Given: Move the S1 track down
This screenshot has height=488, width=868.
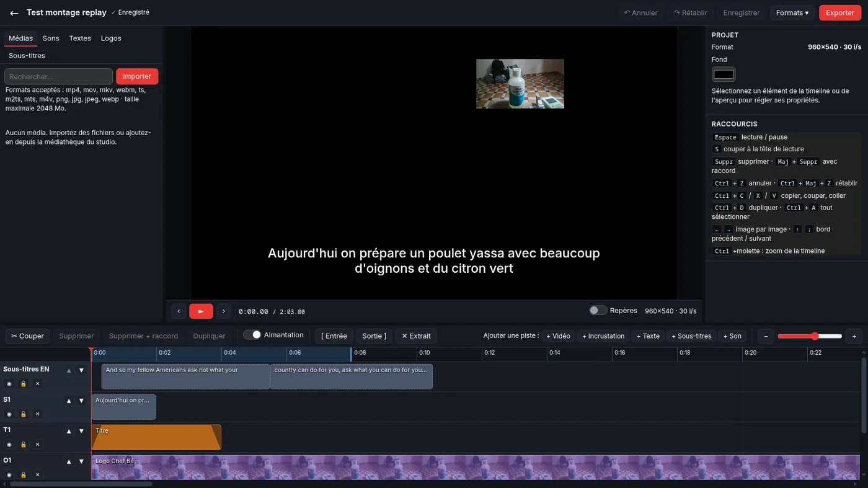Looking at the screenshot, I should (81, 401).
